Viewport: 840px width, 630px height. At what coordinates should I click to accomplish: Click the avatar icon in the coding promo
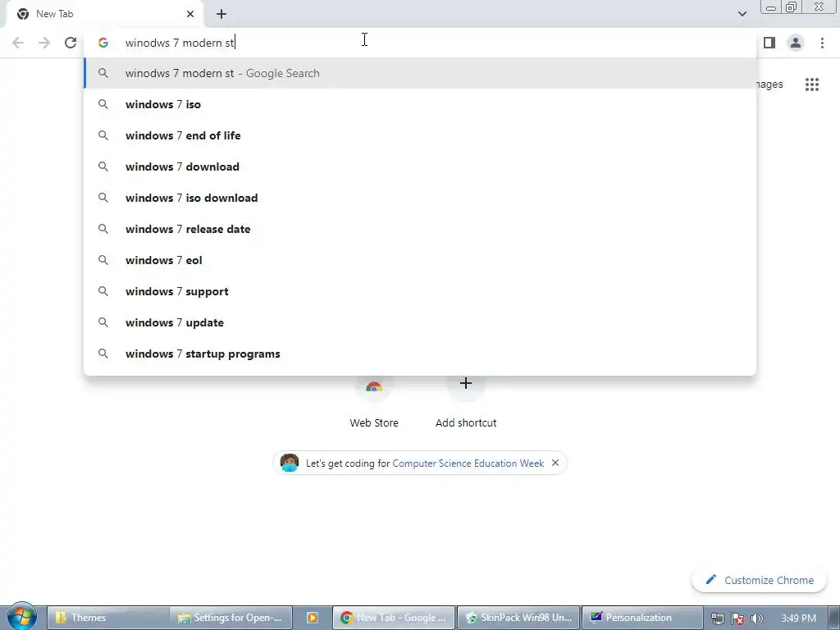tap(290, 463)
